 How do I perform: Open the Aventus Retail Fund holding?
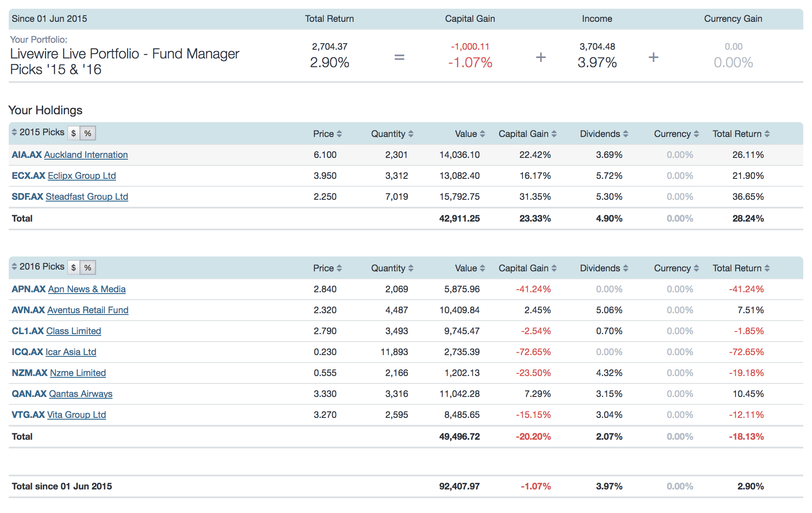[87, 310]
